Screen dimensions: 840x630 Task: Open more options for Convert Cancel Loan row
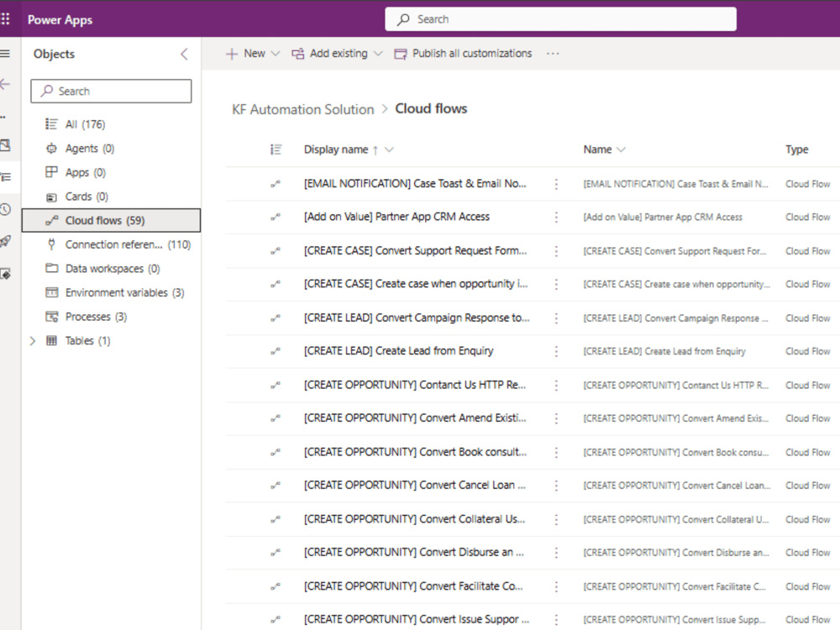click(x=556, y=486)
